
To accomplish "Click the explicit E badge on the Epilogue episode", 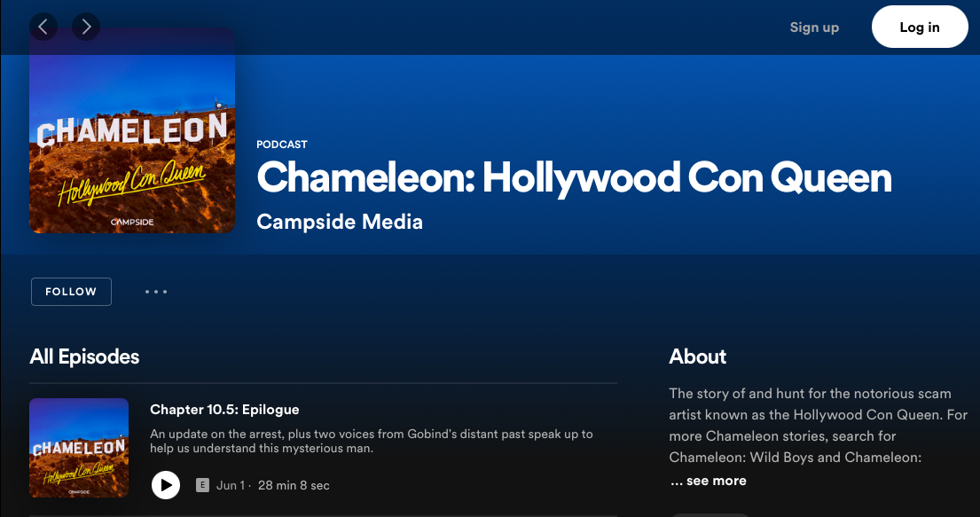I will (x=202, y=485).
